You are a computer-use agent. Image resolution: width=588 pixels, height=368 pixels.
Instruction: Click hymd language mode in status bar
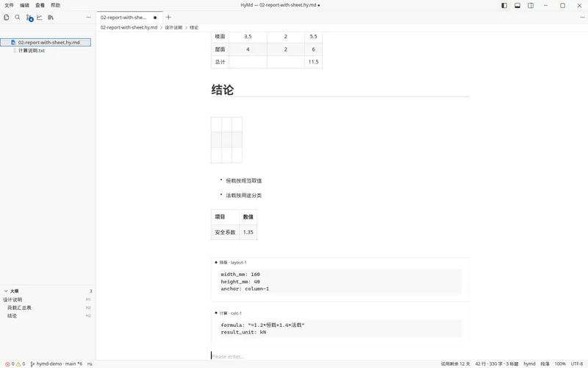(x=529, y=364)
